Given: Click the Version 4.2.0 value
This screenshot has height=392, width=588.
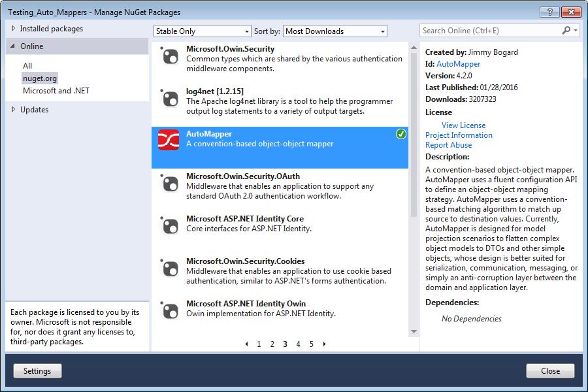Looking at the screenshot, I should [x=465, y=76].
